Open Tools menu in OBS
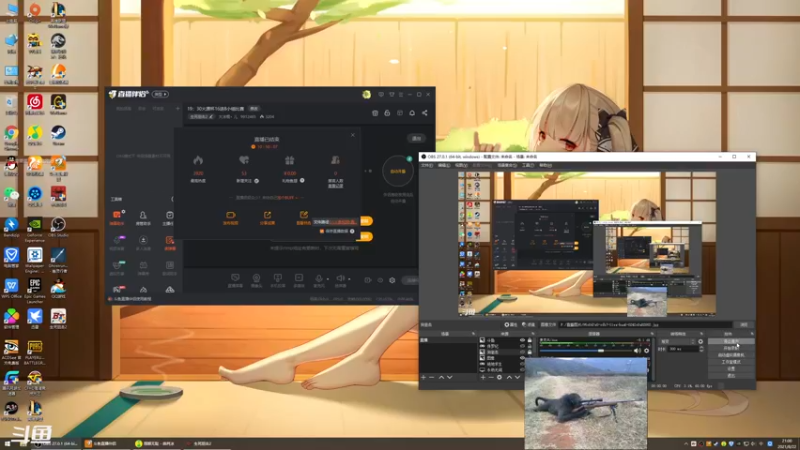The height and width of the screenshot is (450, 800). click(x=528, y=165)
